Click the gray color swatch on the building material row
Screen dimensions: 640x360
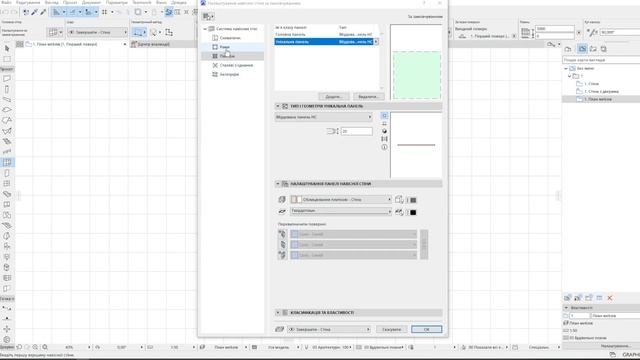pos(413,200)
